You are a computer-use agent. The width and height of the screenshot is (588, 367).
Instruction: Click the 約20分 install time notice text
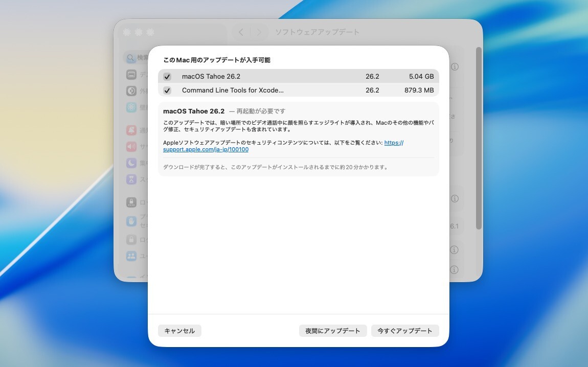pyautogui.click(x=276, y=167)
